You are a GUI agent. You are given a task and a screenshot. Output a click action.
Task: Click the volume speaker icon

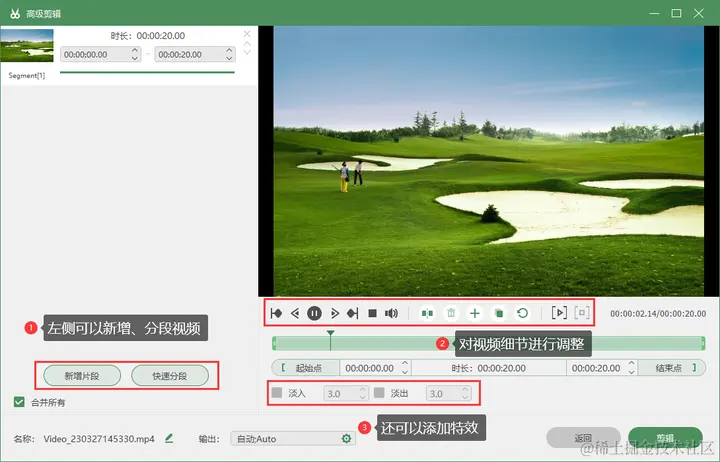(x=391, y=313)
